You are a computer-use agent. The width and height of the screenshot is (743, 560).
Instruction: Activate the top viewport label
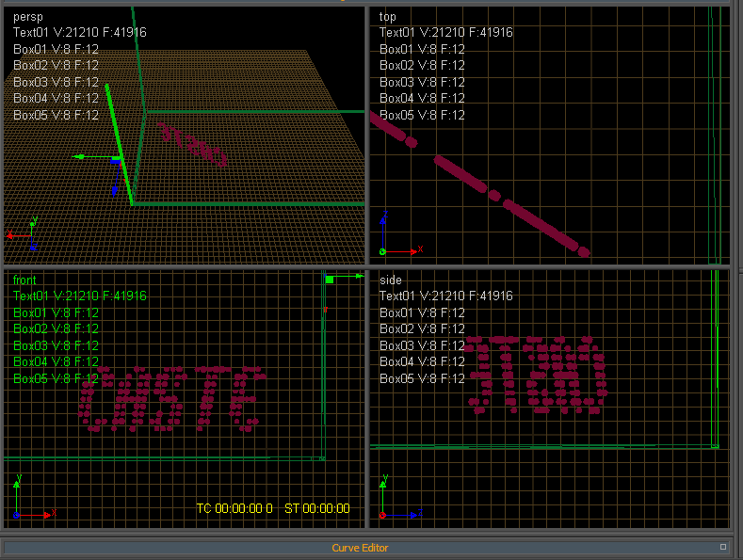coord(387,17)
